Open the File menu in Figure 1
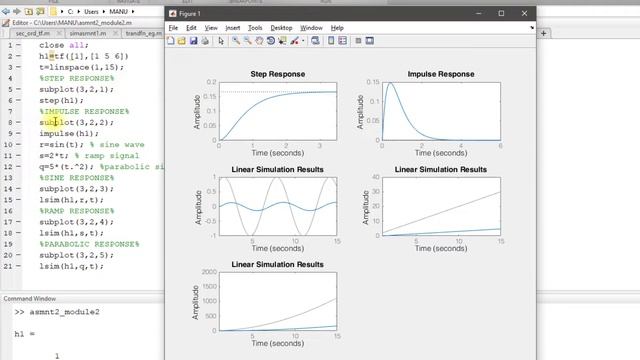The image size is (640, 360). tap(173, 28)
